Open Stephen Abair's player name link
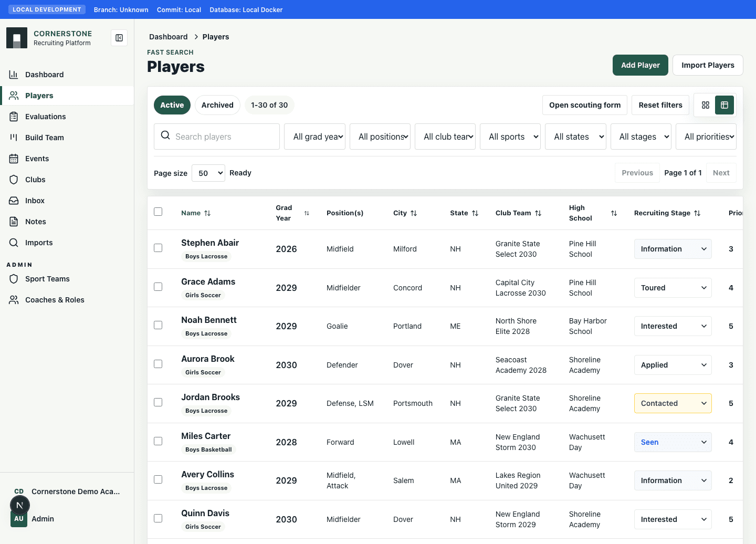Viewport: 756px width, 544px height. pos(210,243)
